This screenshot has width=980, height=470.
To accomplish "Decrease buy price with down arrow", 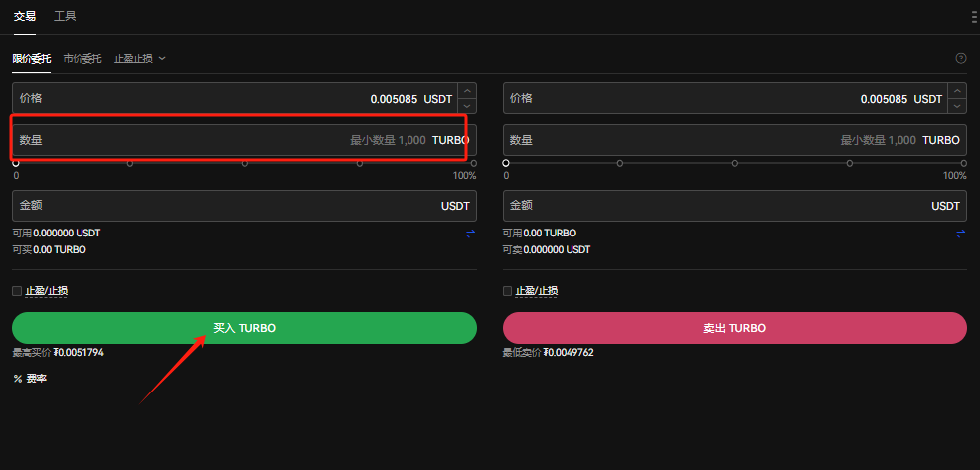I will 467,106.
